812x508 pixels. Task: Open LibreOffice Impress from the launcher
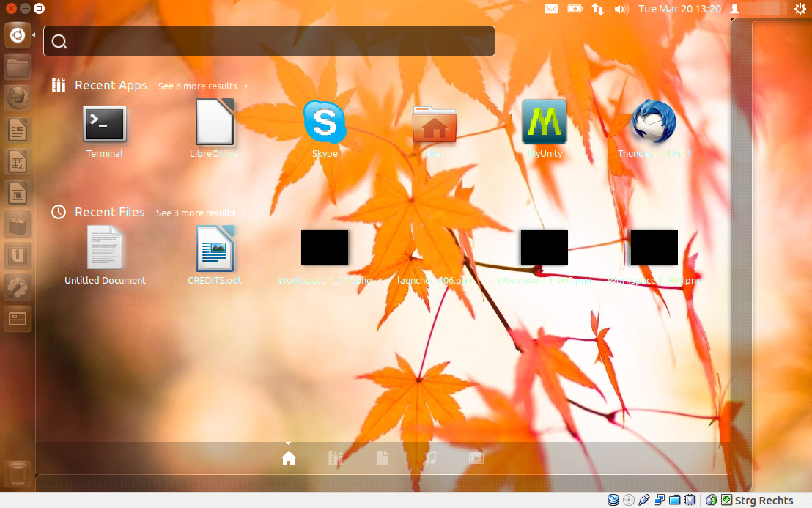(17, 193)
